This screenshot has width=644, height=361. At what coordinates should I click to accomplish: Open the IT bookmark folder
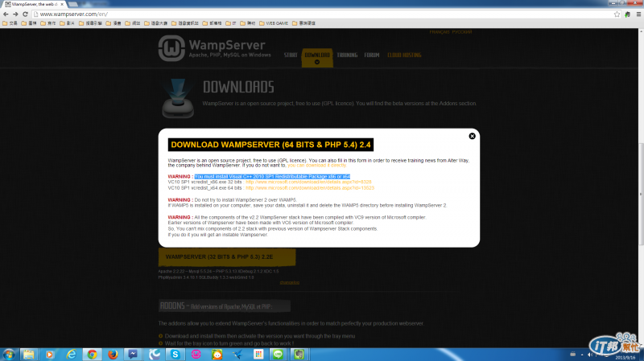click(x=231, y=23)
